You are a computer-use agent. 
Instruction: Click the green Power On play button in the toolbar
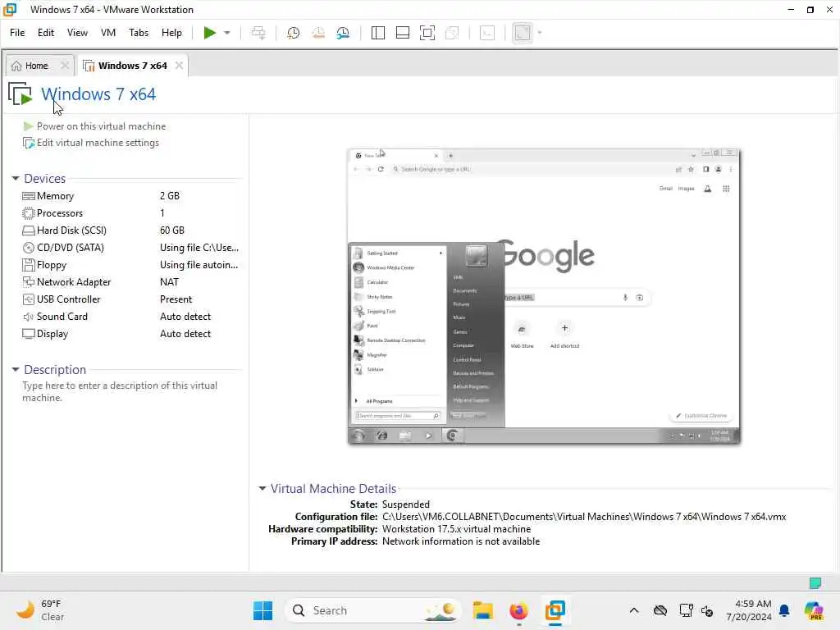click(209, 33)
